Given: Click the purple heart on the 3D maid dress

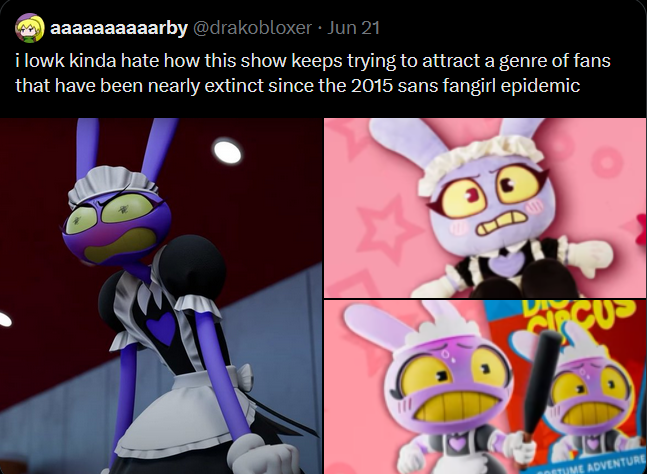Looking at the screenshot, I should tap(161, 328).
